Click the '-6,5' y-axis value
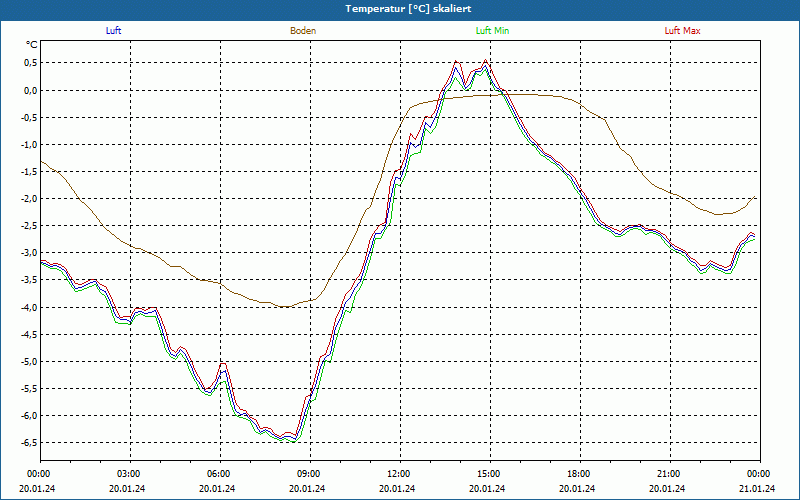The image size is (800, 500). [x=29, y=442]
